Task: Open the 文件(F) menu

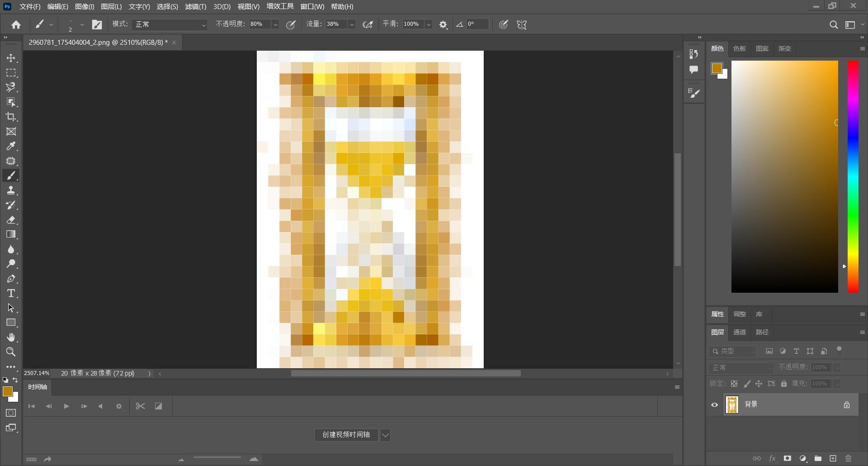Action: pyautogui.click(x=30, y=7)
